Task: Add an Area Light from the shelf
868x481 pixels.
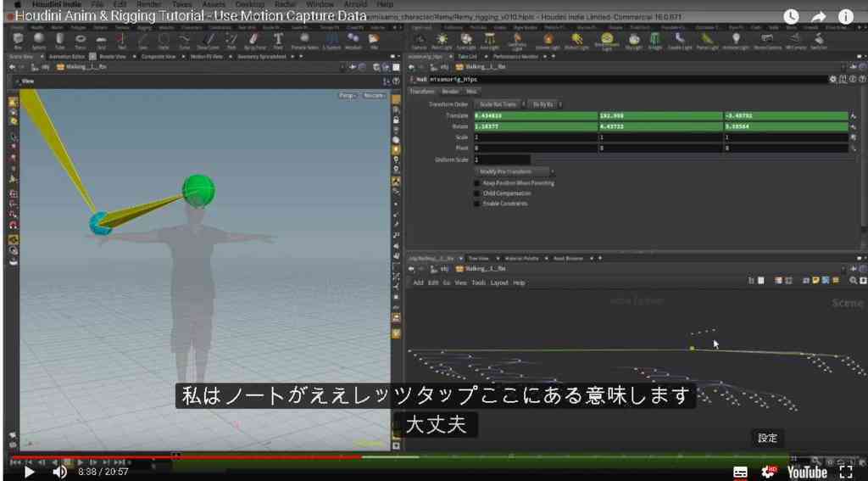Action: (x=489, y=41)
